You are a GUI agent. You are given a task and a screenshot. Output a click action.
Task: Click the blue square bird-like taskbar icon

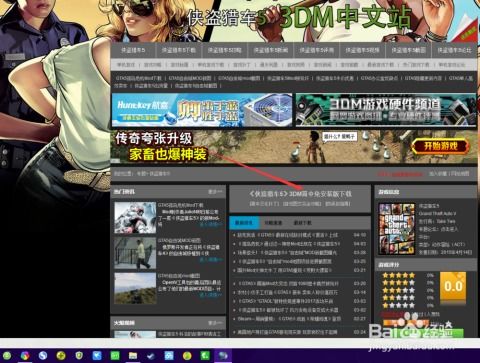tap(97, 356)
